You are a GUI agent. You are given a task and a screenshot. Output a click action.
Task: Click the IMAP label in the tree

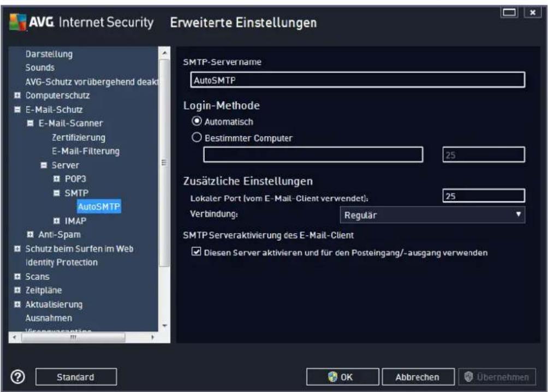click(75, 221)
